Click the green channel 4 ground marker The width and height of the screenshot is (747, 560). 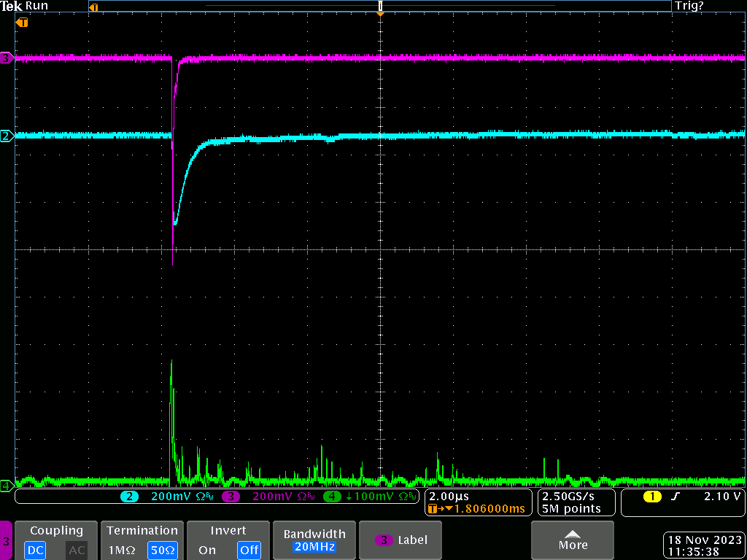(x=7, y=485)
